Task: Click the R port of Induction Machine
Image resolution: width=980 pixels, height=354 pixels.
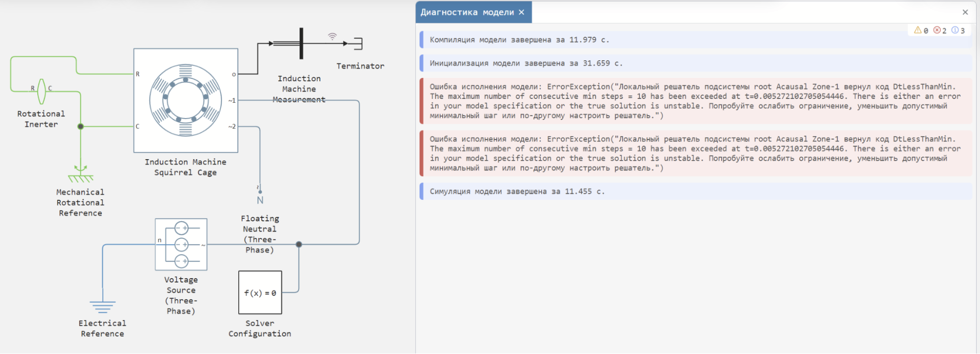Action: click(x=138, y=74)
